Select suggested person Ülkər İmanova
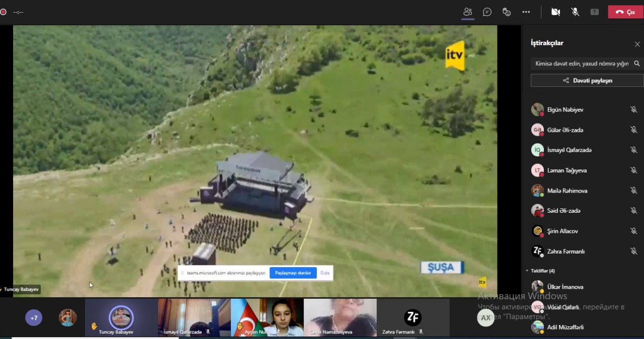Screen dimensions: 644x339 point(565,287)
